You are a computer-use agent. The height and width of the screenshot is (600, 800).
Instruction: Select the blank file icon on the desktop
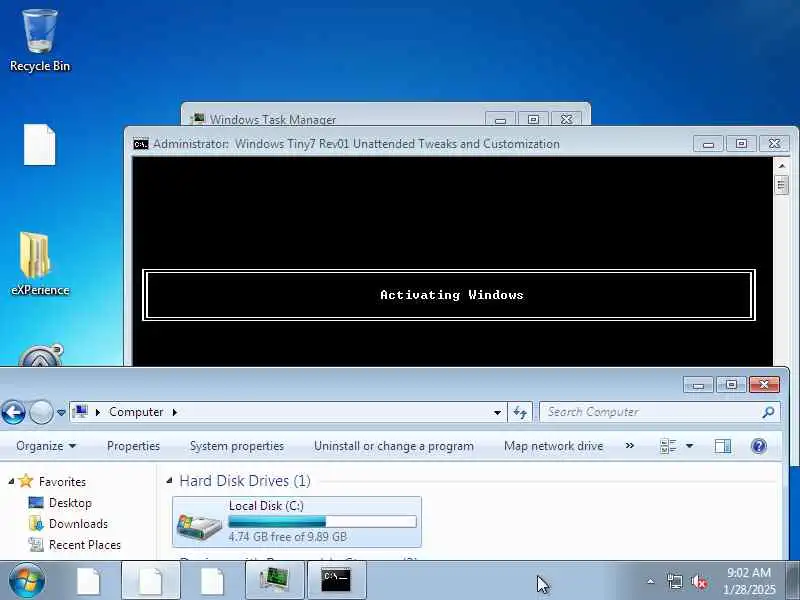pos(39,145)
